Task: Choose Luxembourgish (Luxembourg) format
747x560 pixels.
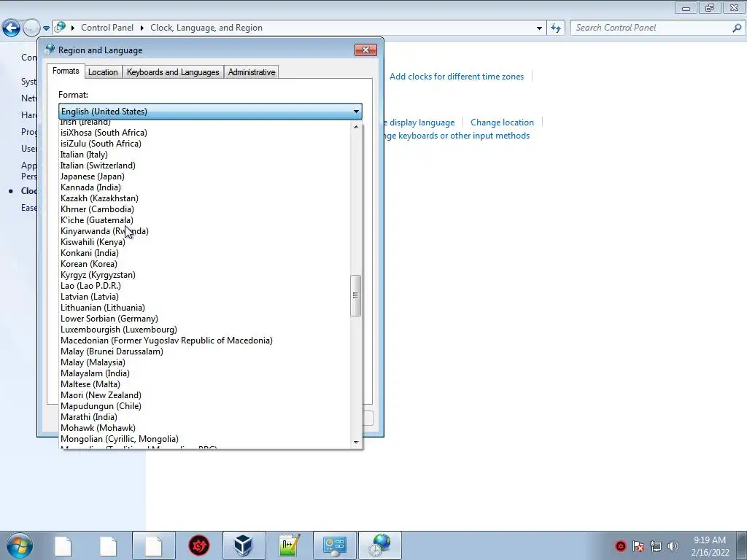Action: 205,330
